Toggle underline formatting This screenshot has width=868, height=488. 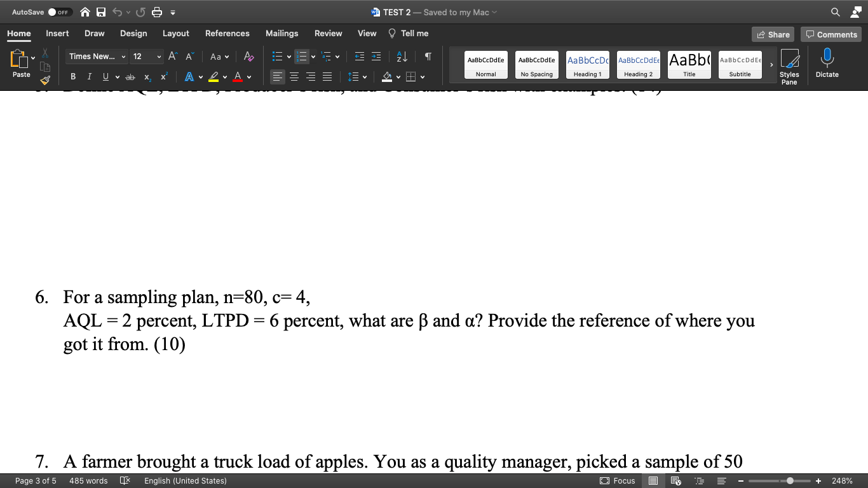pyautogui.click(x=105, y=77)
